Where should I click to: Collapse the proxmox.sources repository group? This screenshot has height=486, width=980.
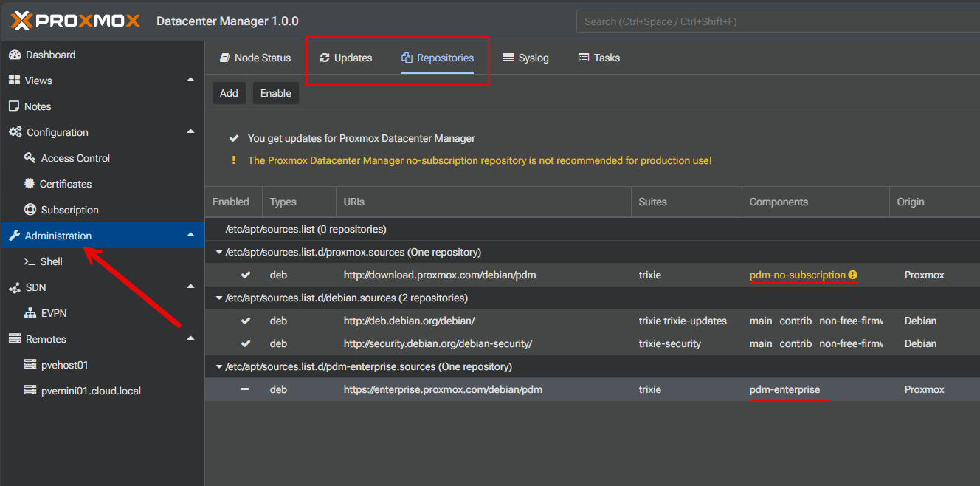218,252
